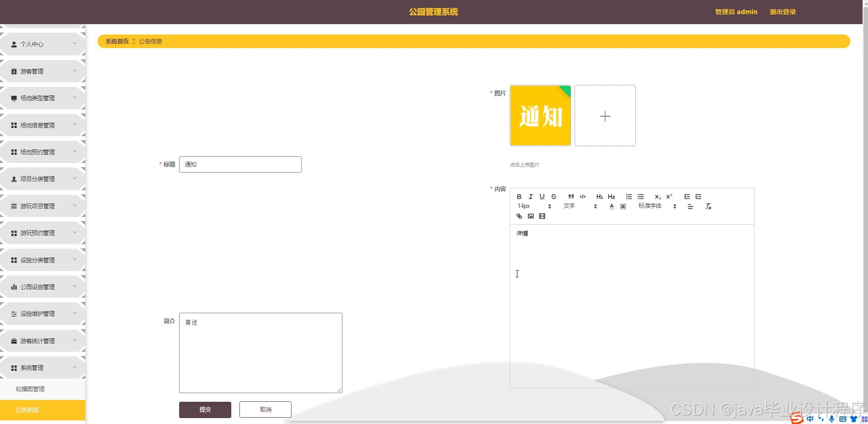Toggle italic formatting in the editor
Viewport: 868px width, 424px height.
tap(531, 197)
